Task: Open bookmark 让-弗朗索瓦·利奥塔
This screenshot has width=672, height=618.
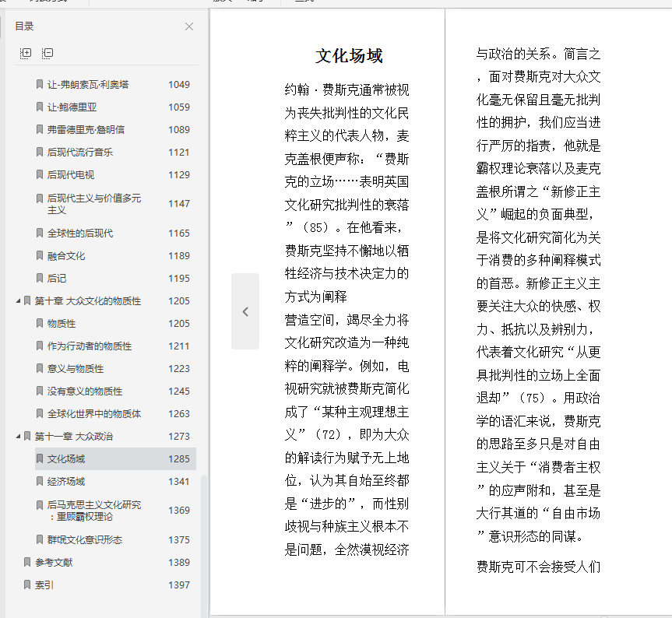Action: pyautogui.click(x=88, y=84)
